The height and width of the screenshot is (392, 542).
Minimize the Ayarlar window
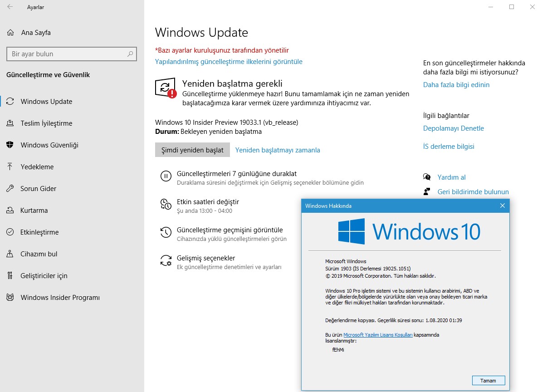point(490,7)
